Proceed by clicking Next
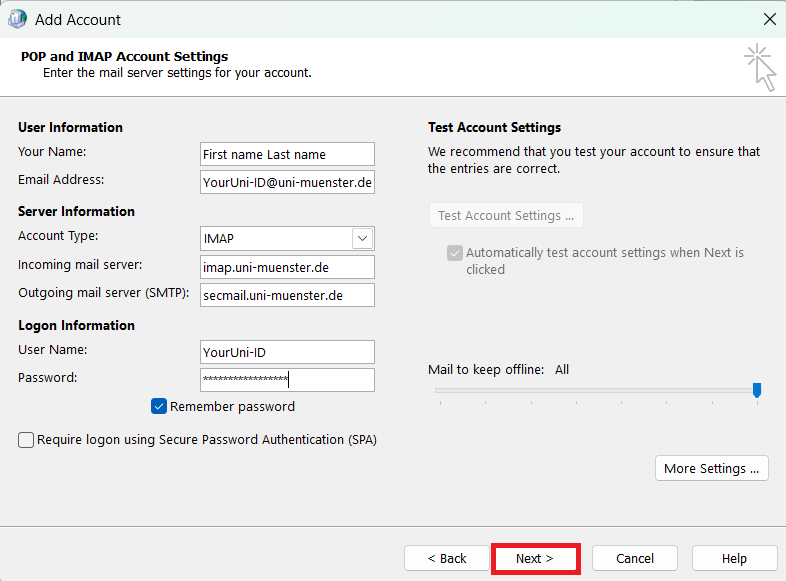 click(535, 558)
